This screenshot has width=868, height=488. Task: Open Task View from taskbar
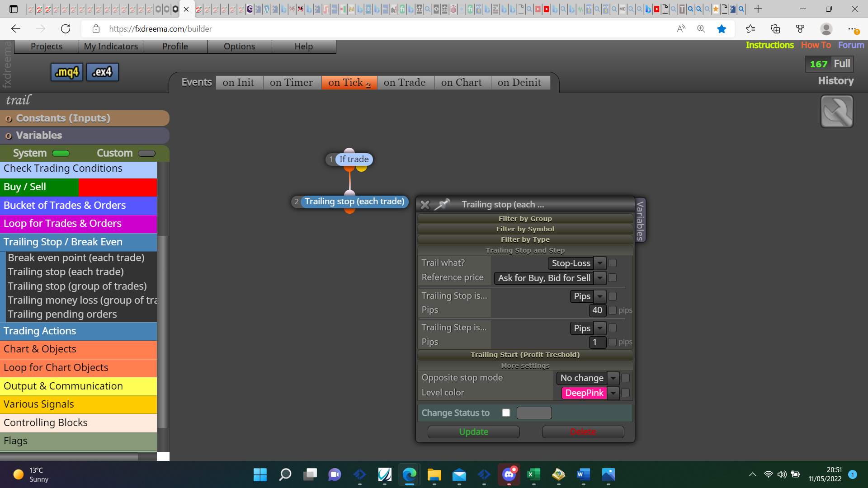click(x=310, y=474)
